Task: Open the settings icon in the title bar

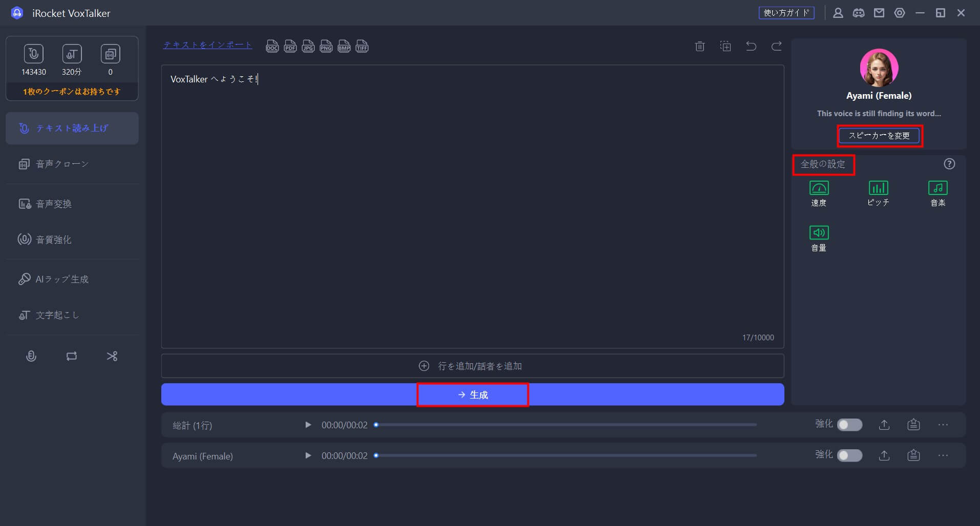Action: click(900, 13)
